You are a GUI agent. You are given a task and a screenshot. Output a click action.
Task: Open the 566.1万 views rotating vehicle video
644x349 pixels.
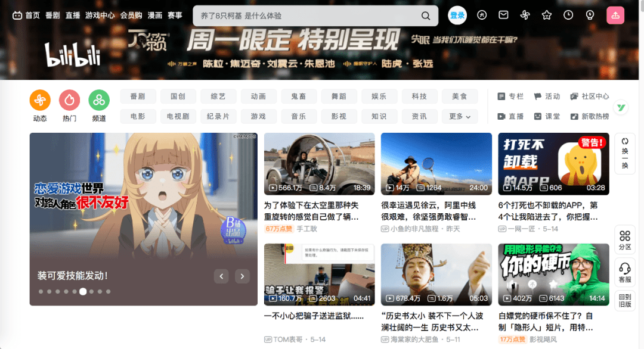tap(319, 164)
